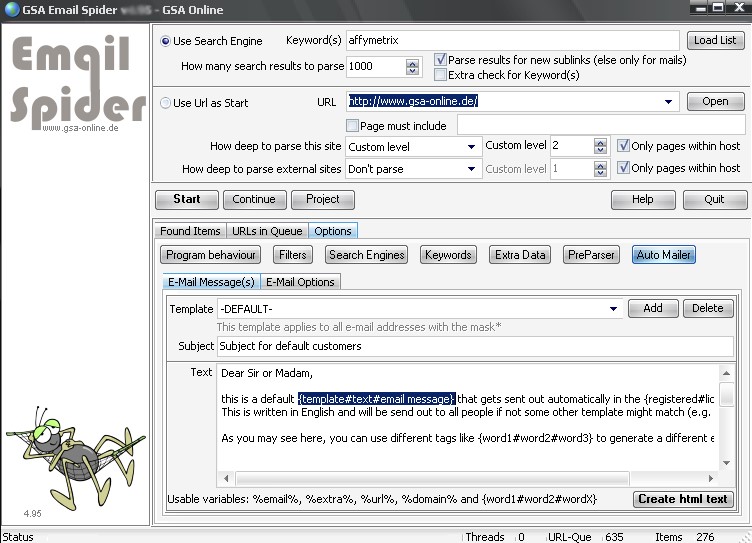
Task: Open the Project button
Action: 323,200
